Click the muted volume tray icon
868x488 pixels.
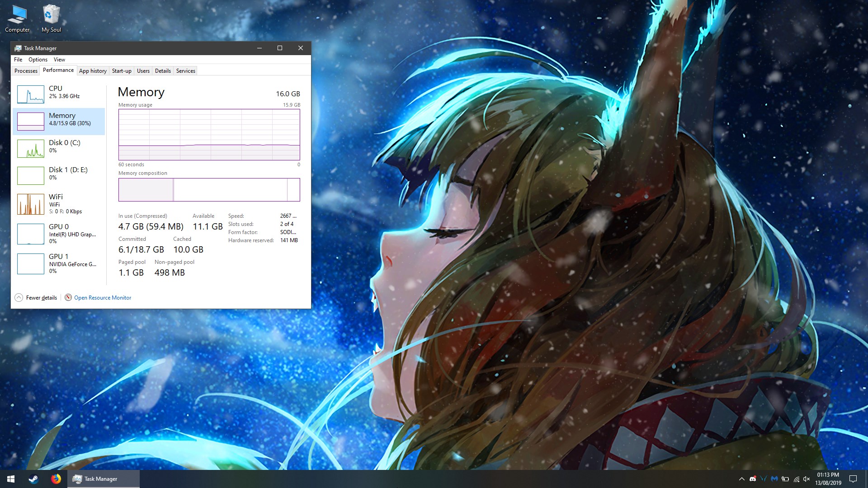(807, 479)
